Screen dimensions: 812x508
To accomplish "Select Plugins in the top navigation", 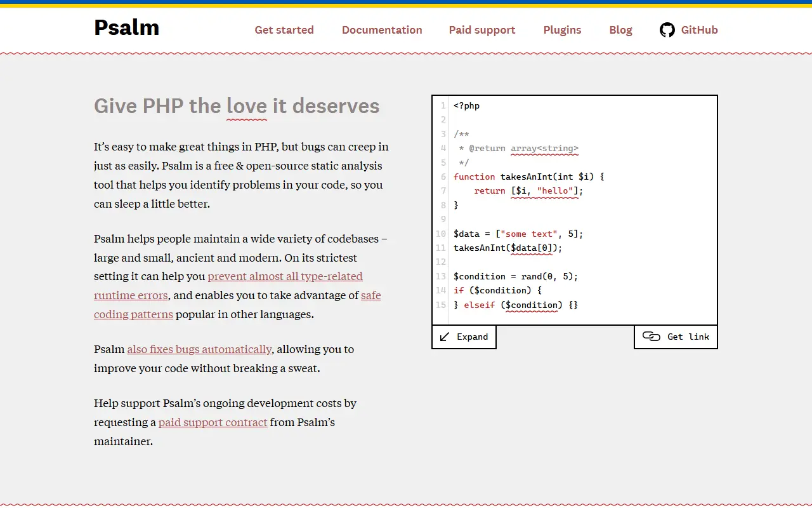I will click(563, 30).
